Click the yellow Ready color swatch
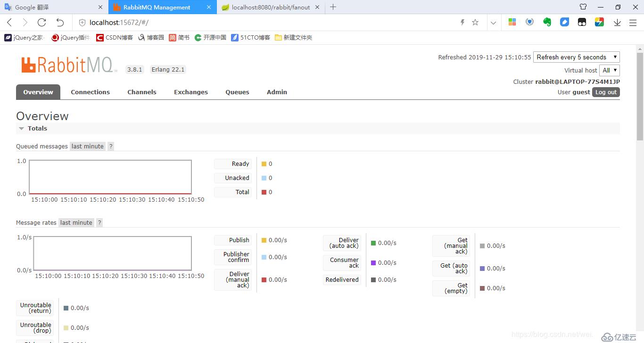Screen dimensions: 644x343 pyautogui.click(x=264, y=164)
